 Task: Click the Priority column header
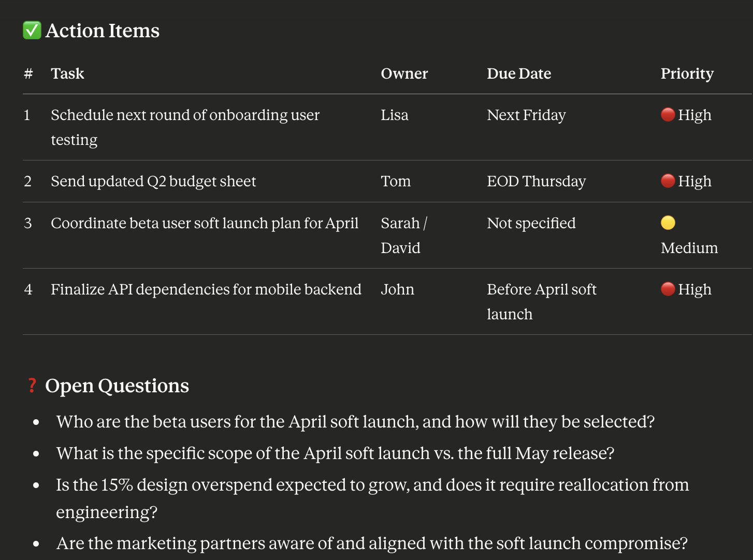point(687,73)
